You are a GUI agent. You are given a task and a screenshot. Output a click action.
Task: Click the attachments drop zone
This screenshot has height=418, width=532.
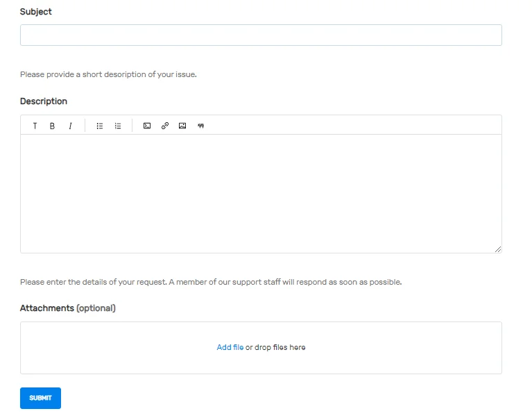click(x=261, y=348)
